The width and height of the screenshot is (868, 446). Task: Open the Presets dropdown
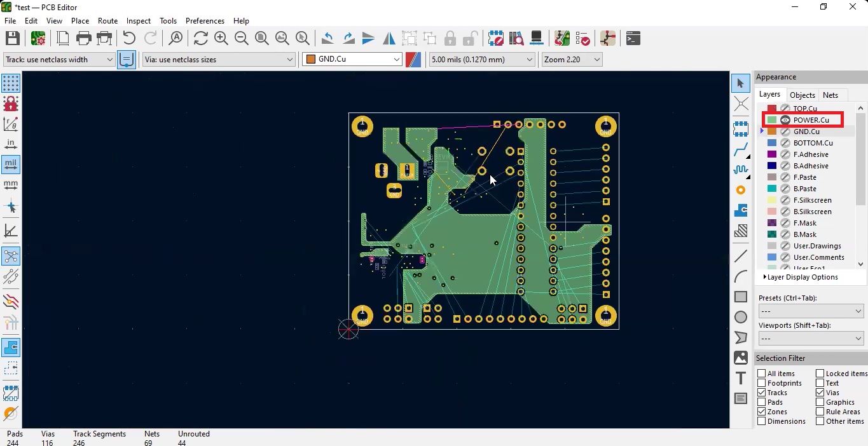811,311
